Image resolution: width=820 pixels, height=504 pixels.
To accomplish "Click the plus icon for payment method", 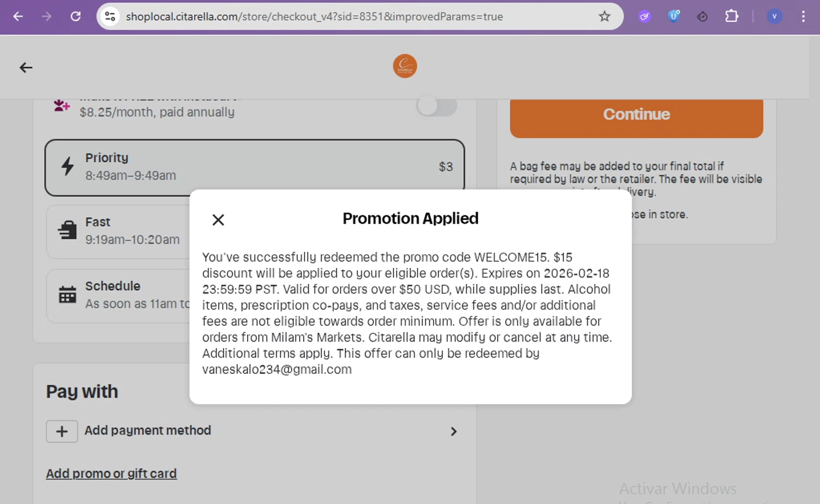I will click(62, 431).
